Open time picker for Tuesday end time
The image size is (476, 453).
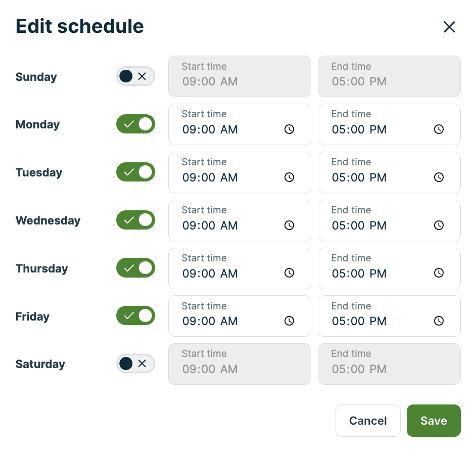click(x=439, y=177)
